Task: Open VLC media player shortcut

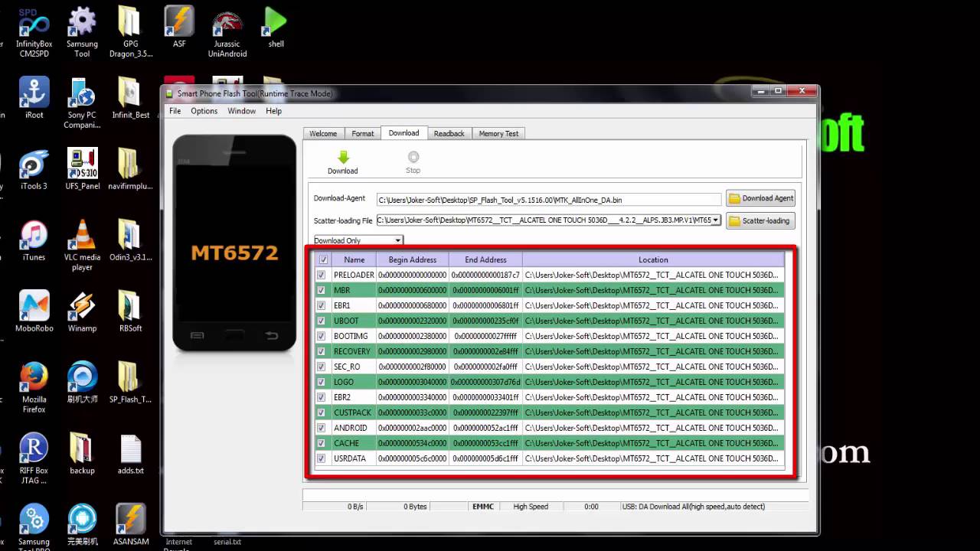Action: 82,246
